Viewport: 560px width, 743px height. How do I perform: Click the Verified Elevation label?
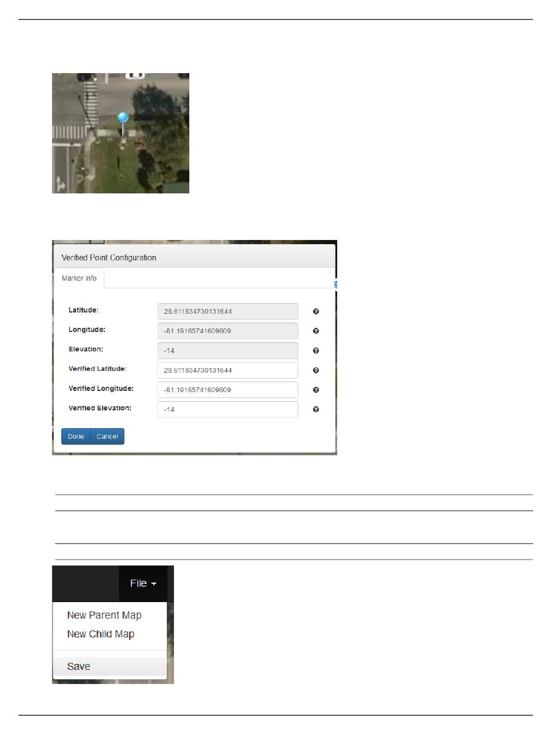click(x=100, y=408)
